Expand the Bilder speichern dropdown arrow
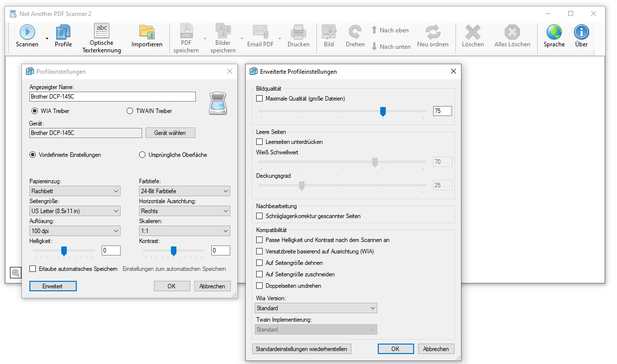This screenshot has height=364, width=617. tap(242, 38)
